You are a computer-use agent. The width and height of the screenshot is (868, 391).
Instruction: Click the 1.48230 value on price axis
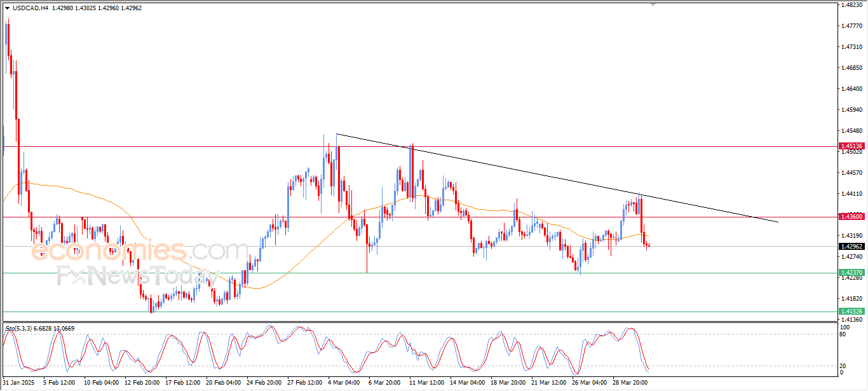pyautogui.click(x=851, y=5)
